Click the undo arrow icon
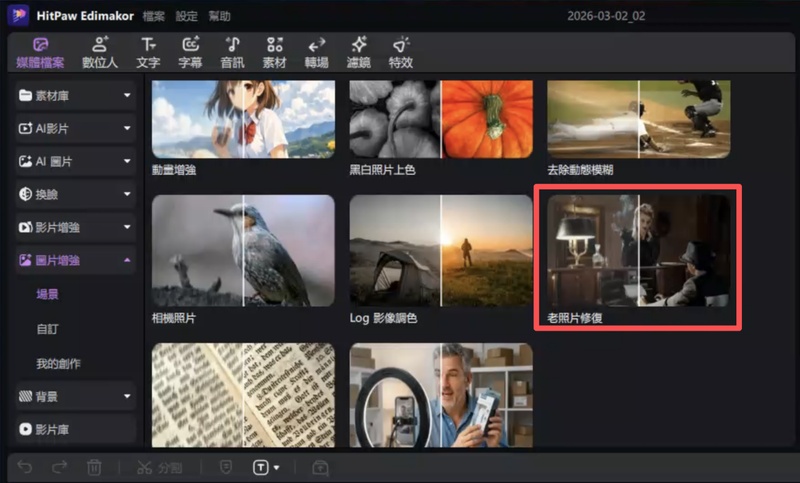This screenshot has height=483, width=800. click(24, 467)
